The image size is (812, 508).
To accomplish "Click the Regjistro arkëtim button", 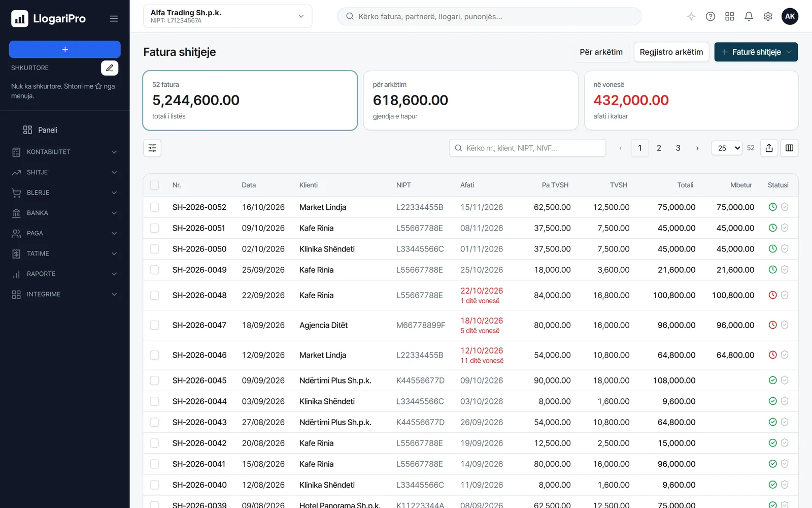I will (x=671, y=52).
